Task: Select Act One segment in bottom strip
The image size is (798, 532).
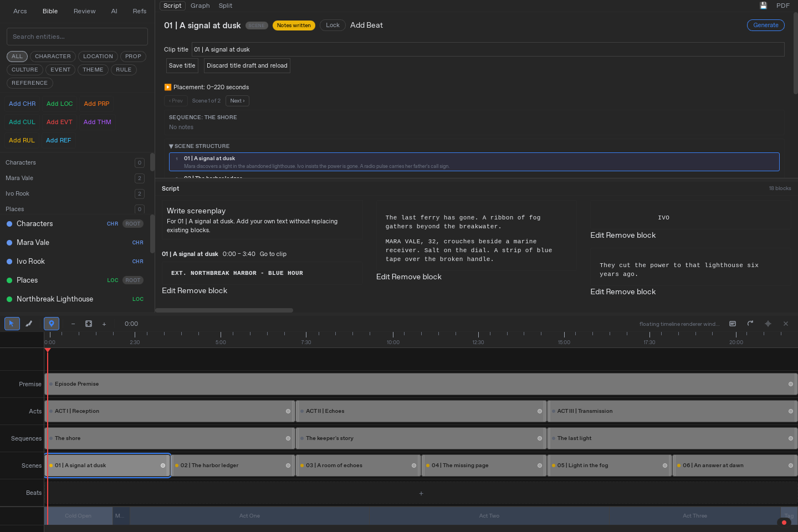Action: (249, 516)
